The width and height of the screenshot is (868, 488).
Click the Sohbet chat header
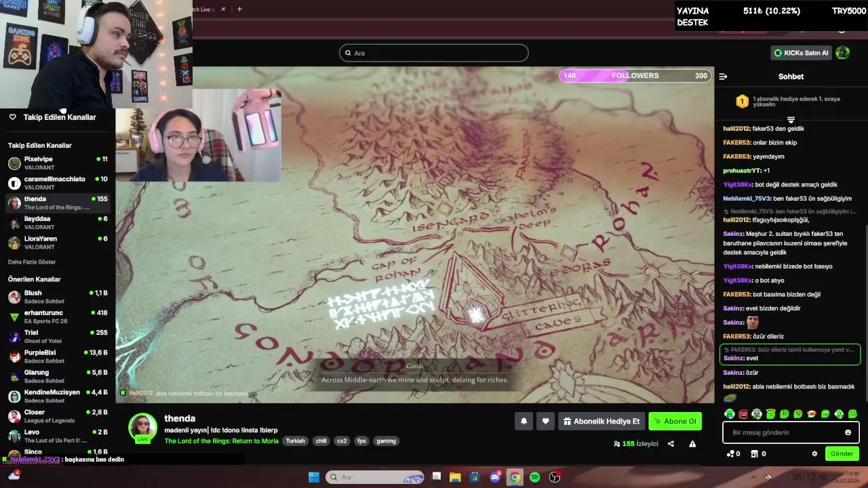(791, 77)
